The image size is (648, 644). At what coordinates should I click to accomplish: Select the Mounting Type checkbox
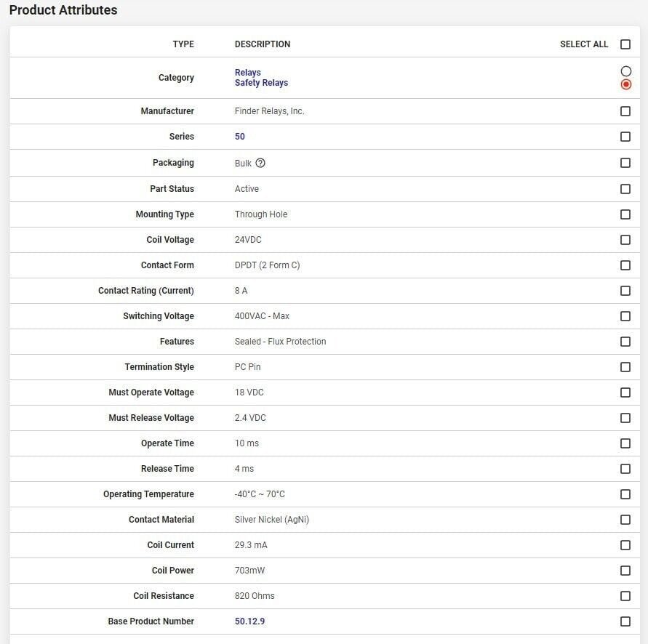(x=625, y=214)
